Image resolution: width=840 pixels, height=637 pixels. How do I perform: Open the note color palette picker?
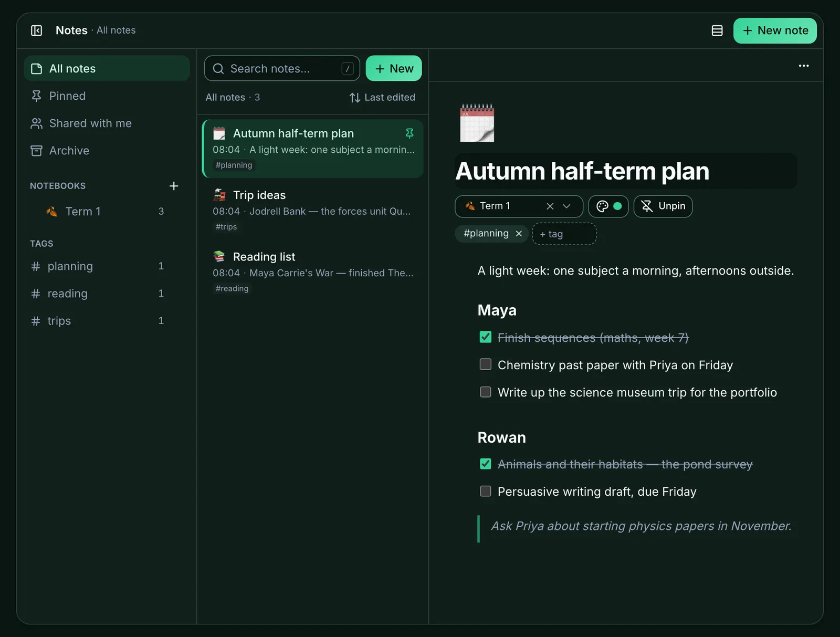pyautogui.click(x=608, y=206)
